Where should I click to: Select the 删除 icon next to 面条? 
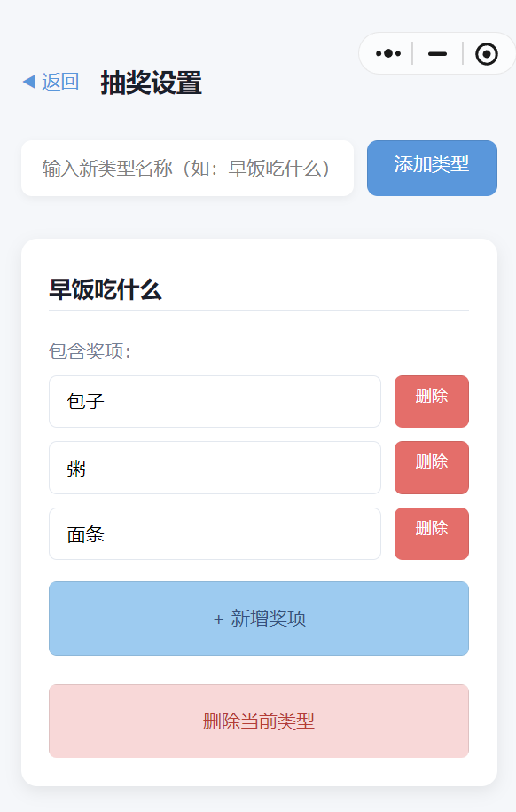432,533
